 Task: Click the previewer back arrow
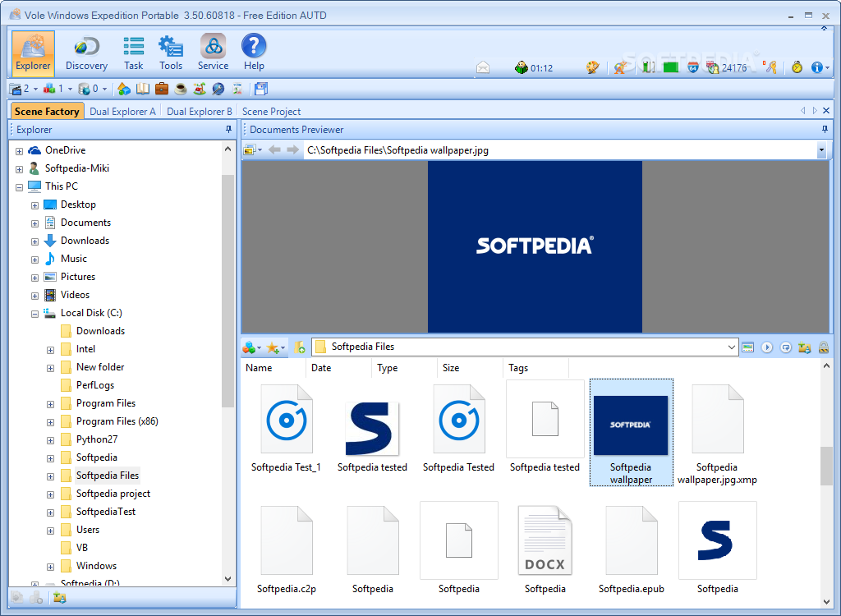click(x=274, y=149)
